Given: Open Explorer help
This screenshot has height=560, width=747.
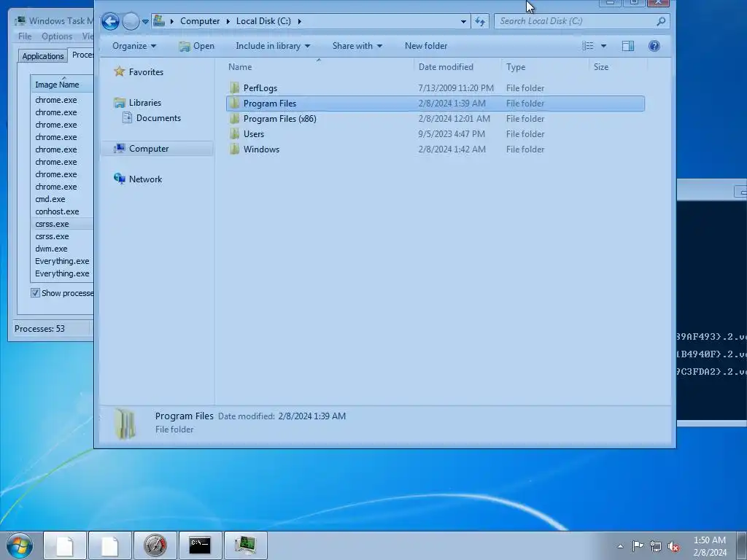Looking at the screenshot, I should click(x=654, y=46).
